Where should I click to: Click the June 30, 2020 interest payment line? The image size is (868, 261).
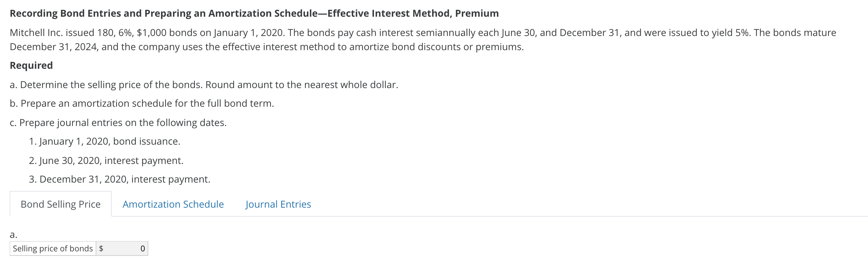[107, 160]
